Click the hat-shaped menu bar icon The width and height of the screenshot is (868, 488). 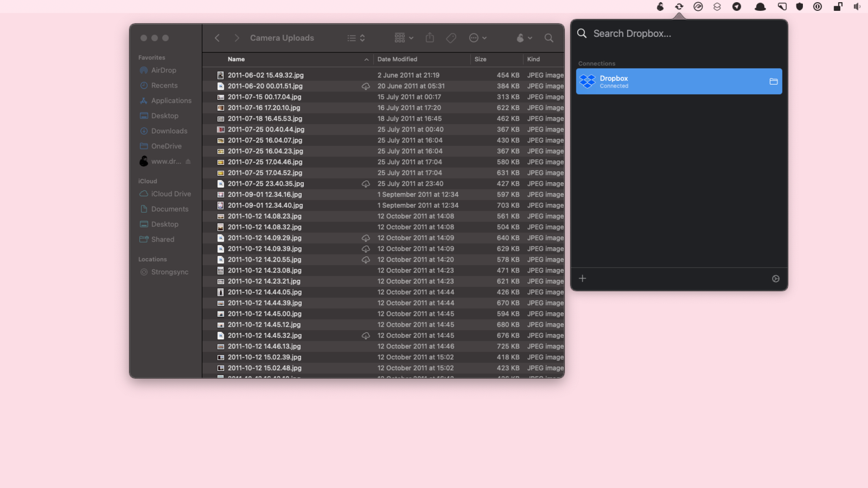coord(760,7)
